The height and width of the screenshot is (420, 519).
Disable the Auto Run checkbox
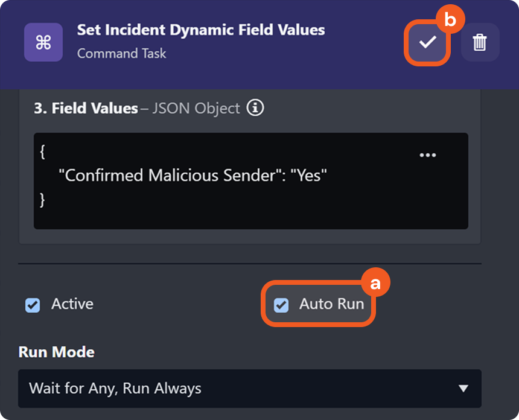point(281,305)
